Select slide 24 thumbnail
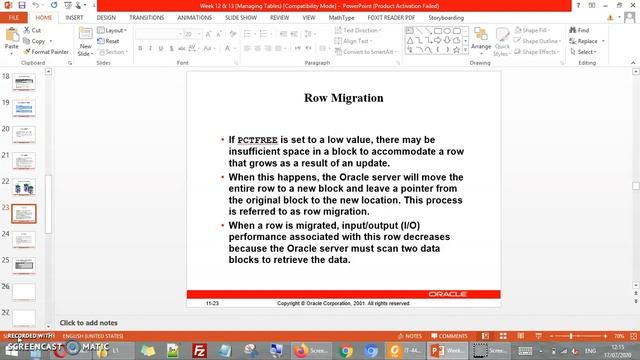This screenshot has width=640, height=360. coord(24,240)
